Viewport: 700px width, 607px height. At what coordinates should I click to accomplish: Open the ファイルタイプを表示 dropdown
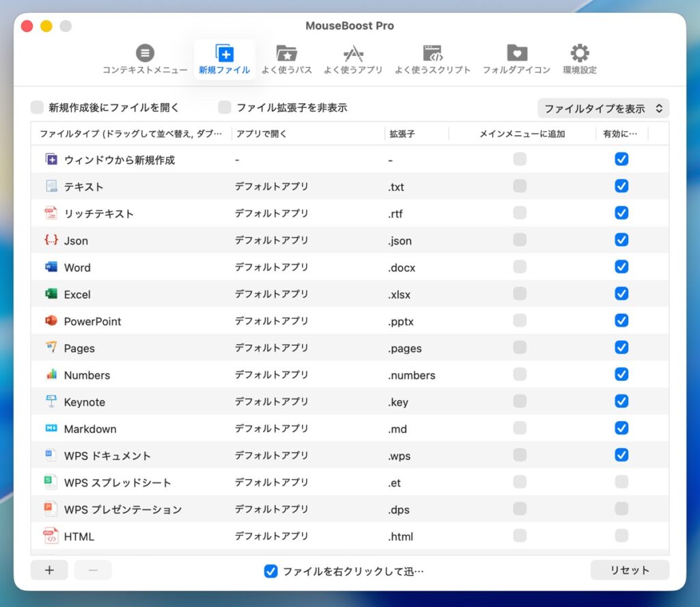pos(603,109)
